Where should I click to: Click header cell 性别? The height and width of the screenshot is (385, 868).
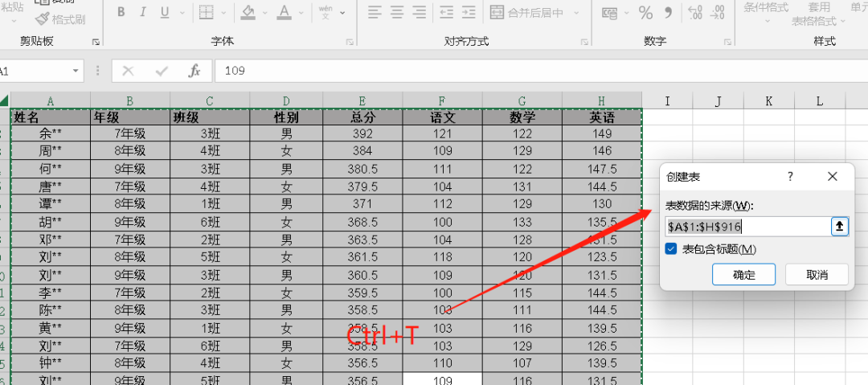[286, 117]
